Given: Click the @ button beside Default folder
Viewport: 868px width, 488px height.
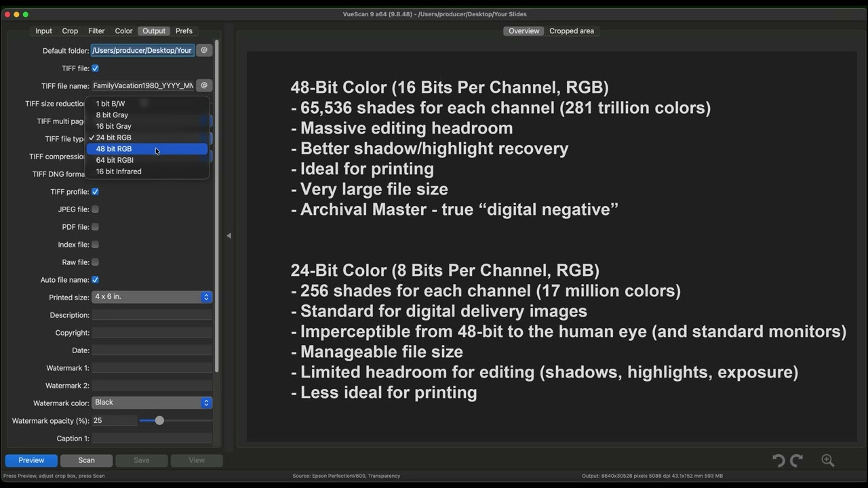Looking at the screenshot, I should pos(204,50).
